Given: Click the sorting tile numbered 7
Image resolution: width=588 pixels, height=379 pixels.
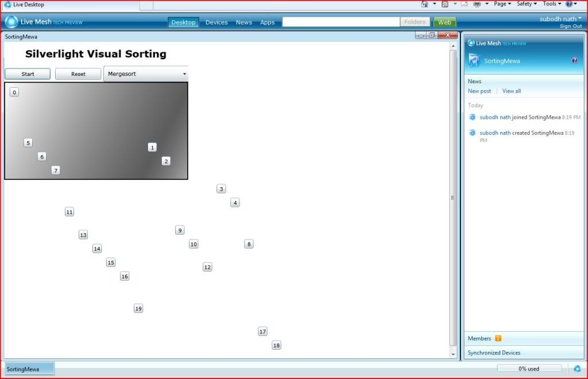Looking at the screenshot, I should click(x=56, y=171).
